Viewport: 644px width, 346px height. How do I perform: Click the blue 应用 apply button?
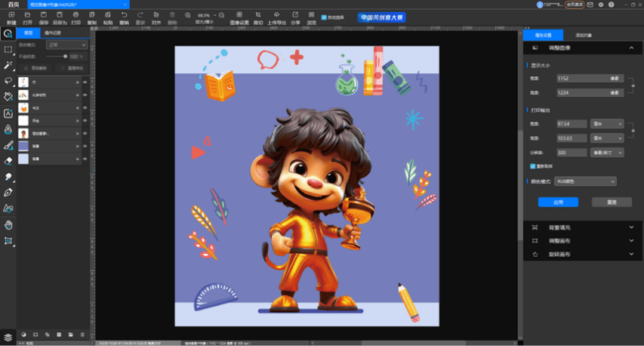[x=558, y=202]
